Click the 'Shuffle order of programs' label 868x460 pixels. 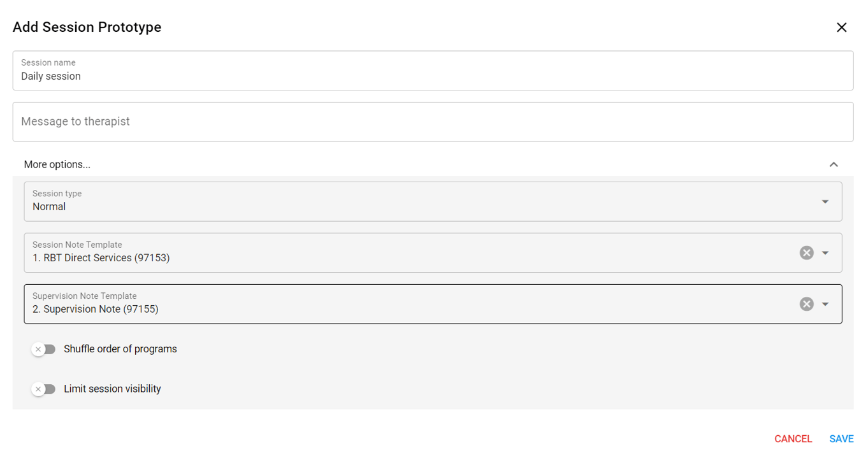(120, 349)
